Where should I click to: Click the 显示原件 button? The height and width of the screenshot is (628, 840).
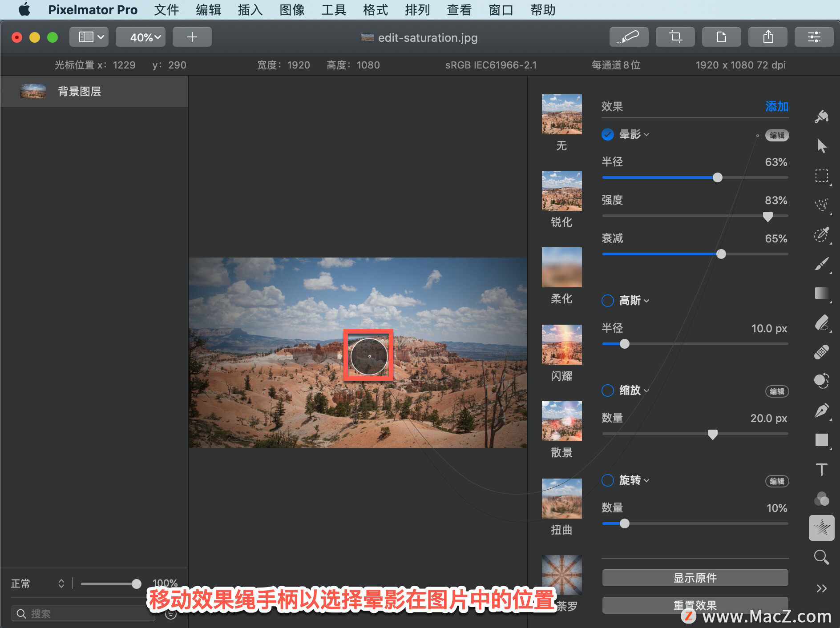[695, 578]
